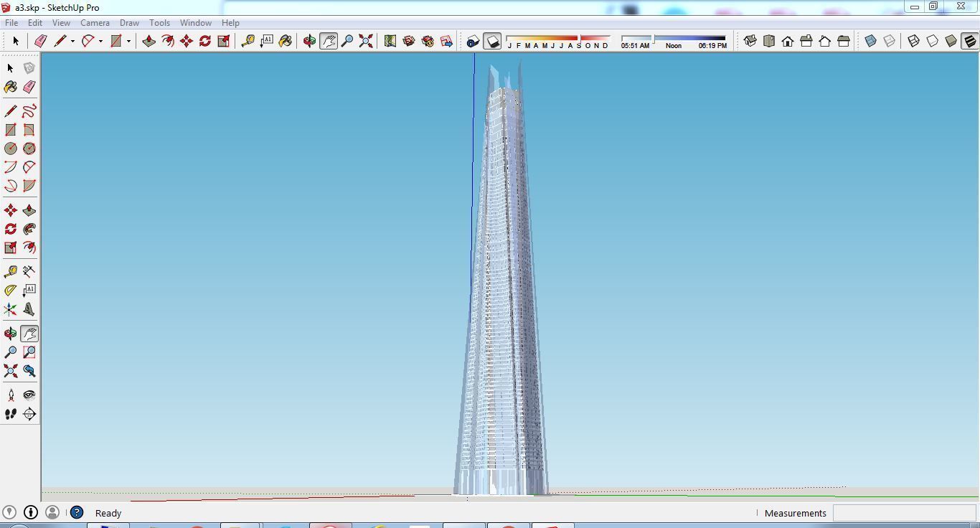Viewport: 980px width, 528px height.
Task: Switch to Right view icon
Action: (806, 42)
